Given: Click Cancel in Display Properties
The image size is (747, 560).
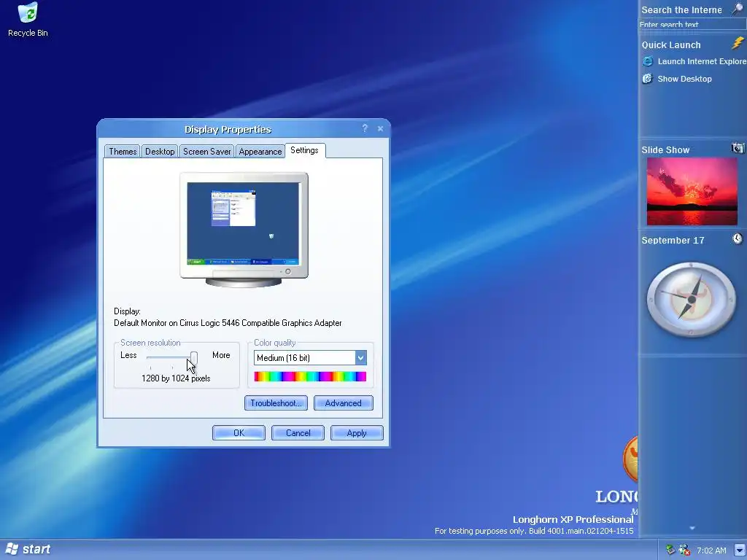Looking at the screenshot, I should (x=298, y=433).
